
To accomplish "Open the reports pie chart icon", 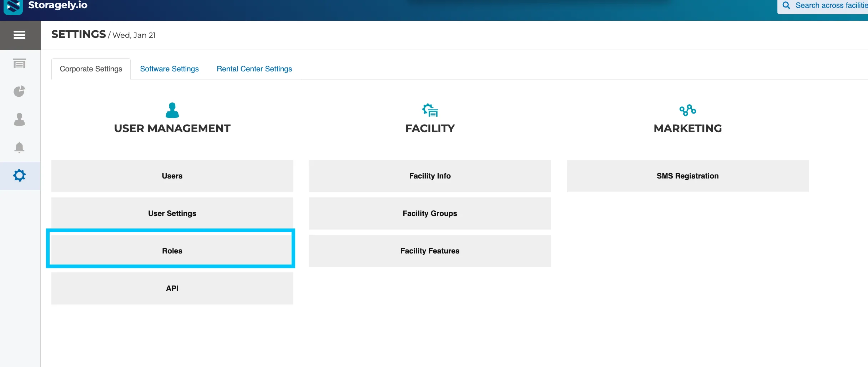I will [x=19, y=91].
